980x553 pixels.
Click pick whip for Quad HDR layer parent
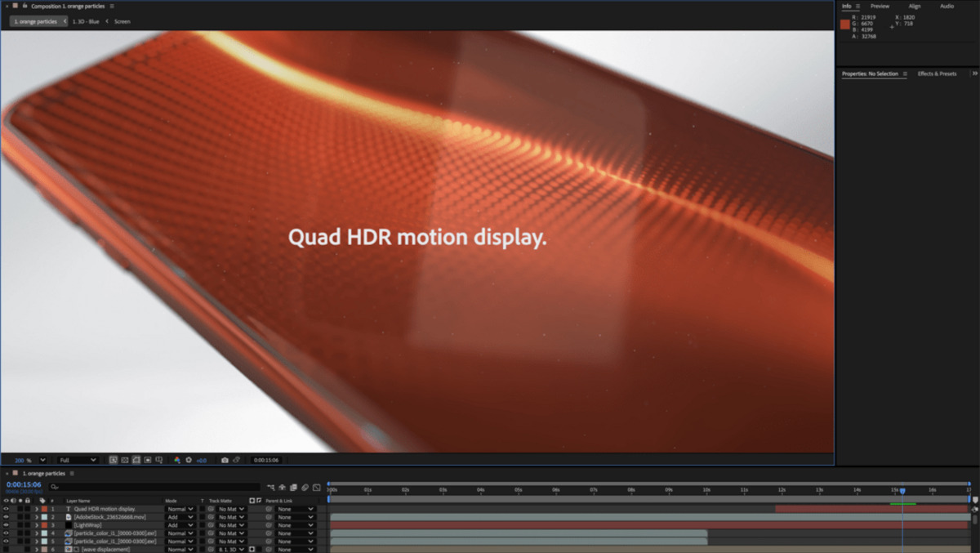[x=269, y=509]
